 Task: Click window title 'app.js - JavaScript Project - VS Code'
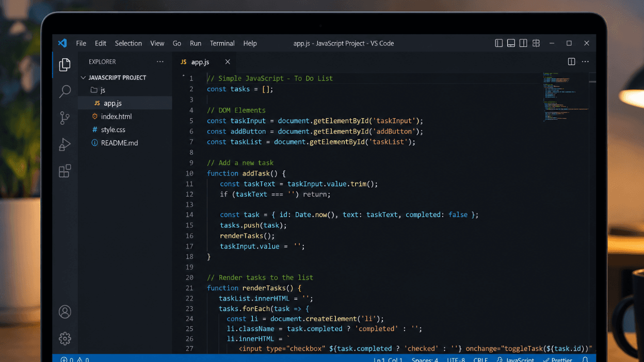344,43
